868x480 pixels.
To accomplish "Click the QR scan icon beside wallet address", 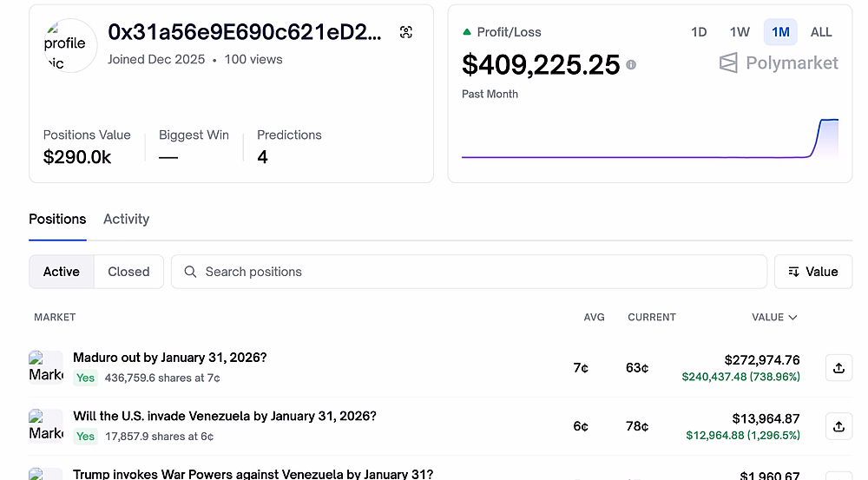I will point(405,32).
